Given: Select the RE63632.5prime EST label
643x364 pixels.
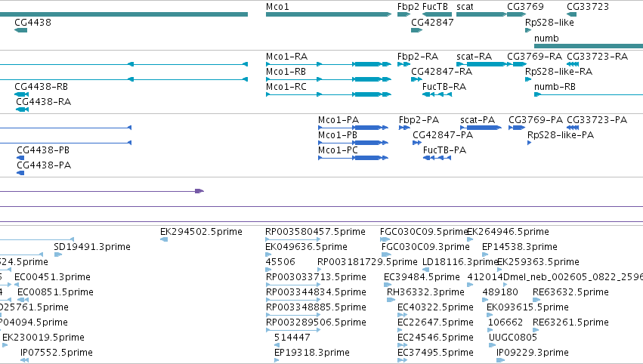Looking at the screenshot, I should [570, 292].
